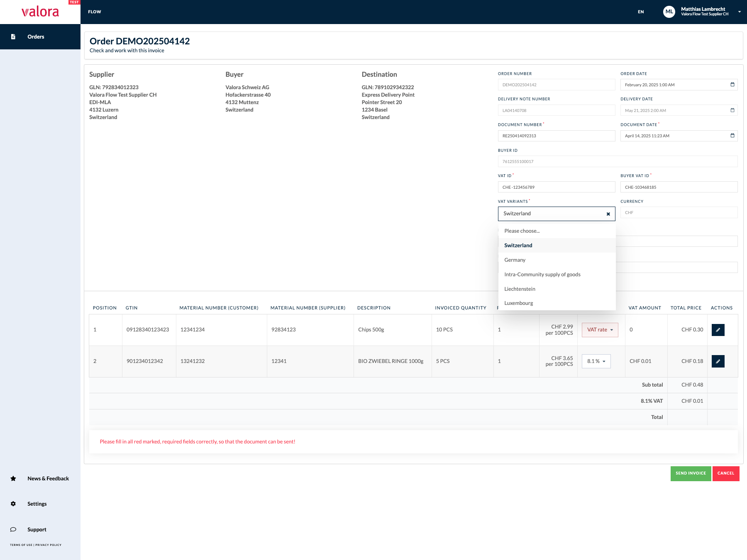747x560 pixels.
Task: Click the Support speech bubble icon
Action: pyautogui.click(x=13, y=530)
